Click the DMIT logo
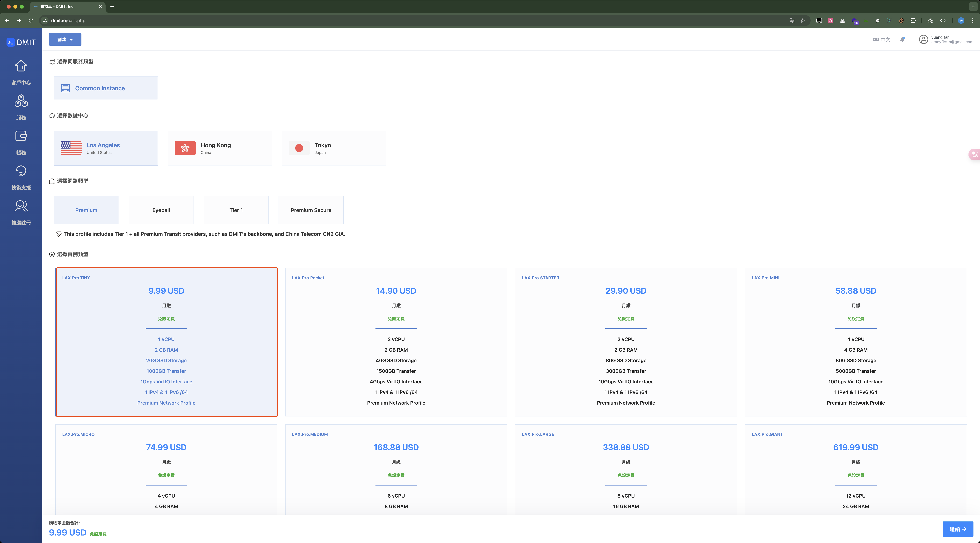This screenshot has width=980, height=543. (21, 42)
